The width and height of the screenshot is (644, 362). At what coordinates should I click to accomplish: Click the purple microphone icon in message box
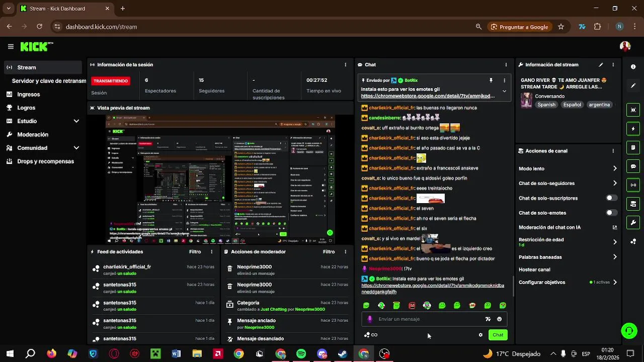tap(370, 319)
